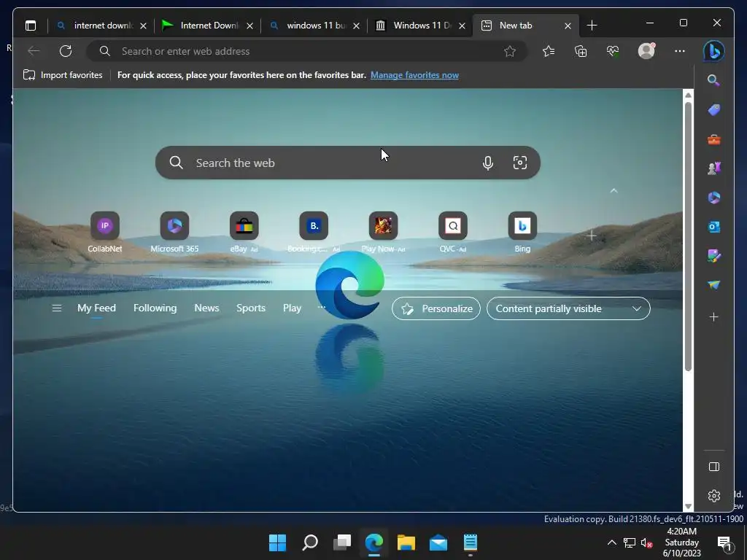Open the feed hamburger menu
Image resolution: width=747 pixels, height=560 pixels.
pyautogui.click(x=57, y=308)
